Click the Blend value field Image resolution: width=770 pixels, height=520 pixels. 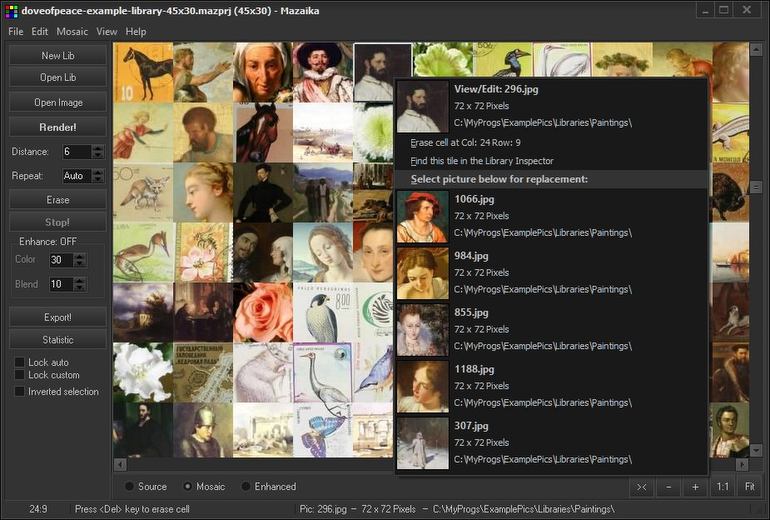coord(61,284)
